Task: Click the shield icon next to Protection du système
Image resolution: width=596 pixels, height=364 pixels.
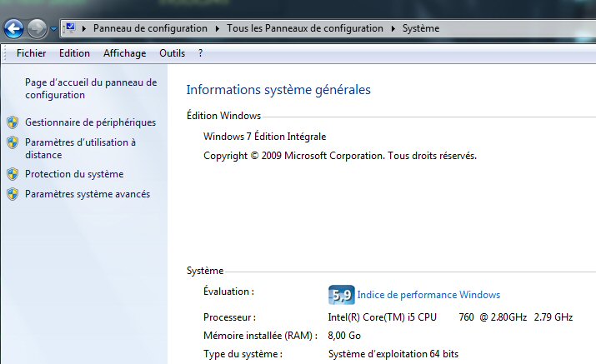Action: coord(13,174)
